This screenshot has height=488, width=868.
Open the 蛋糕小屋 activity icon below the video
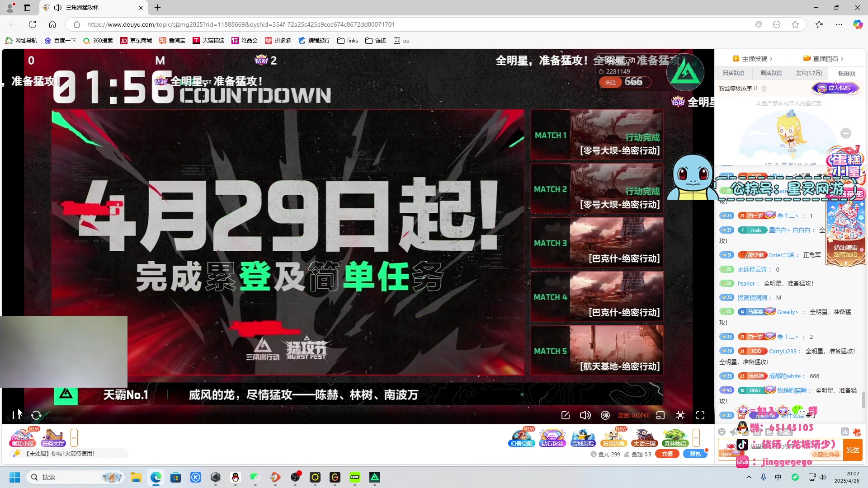[23, 437]
